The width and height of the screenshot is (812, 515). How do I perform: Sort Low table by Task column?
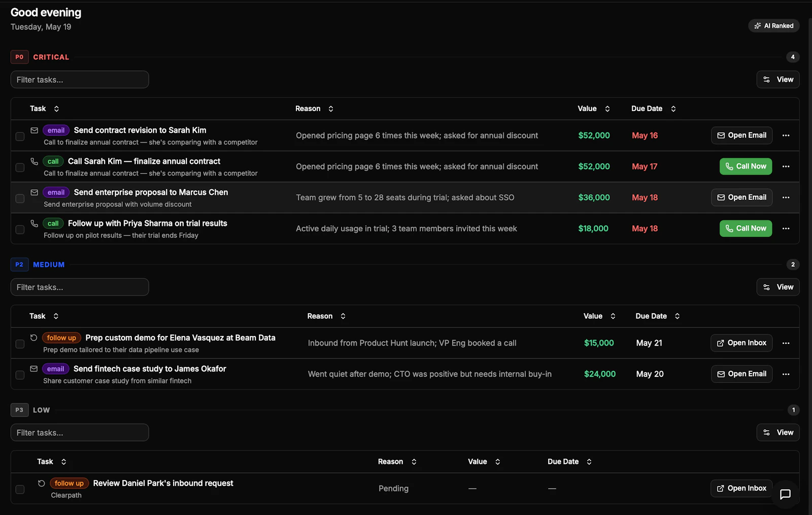[x=52, y=462]
